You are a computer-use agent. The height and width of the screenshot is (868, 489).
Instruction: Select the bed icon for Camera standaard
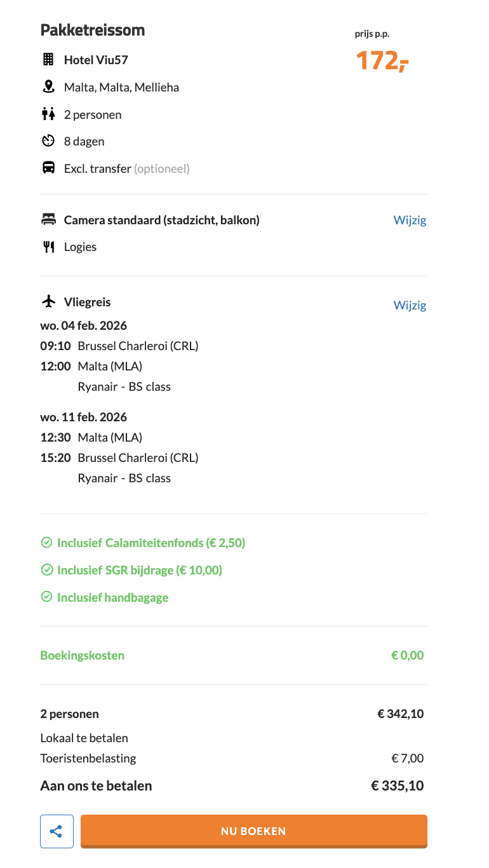coord(48,219)
